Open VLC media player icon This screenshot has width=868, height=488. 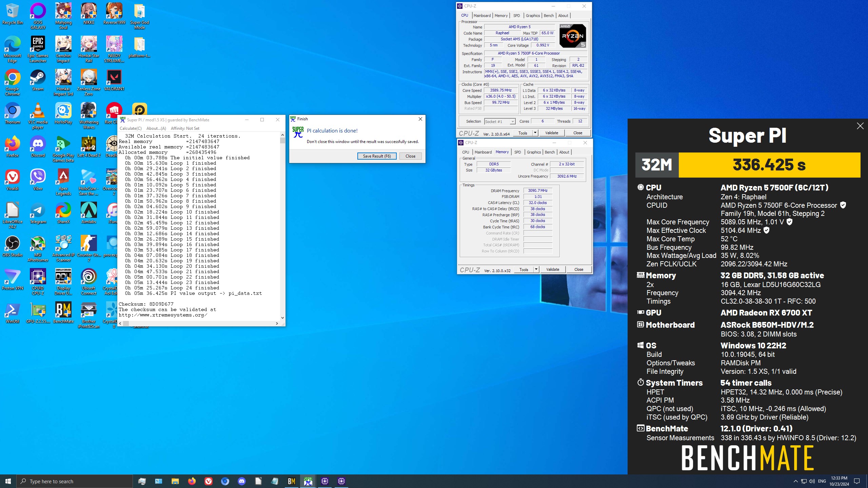click(x=38, y=116)
